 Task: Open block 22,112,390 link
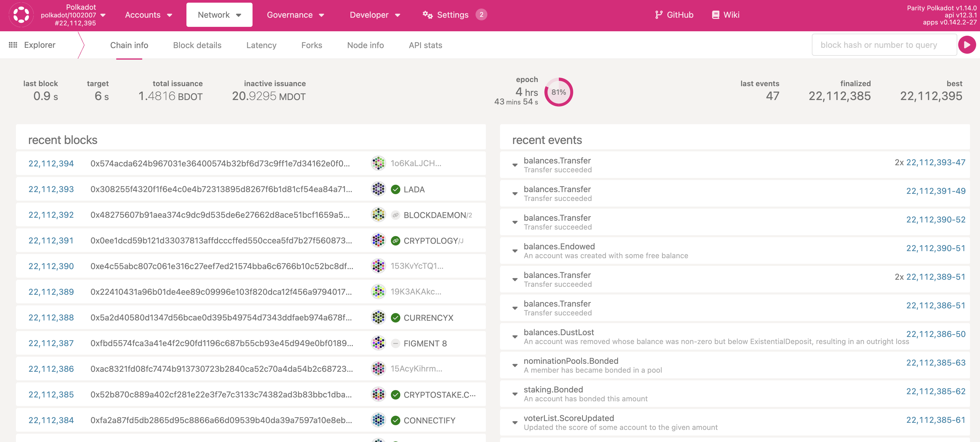tap(51, 266)
